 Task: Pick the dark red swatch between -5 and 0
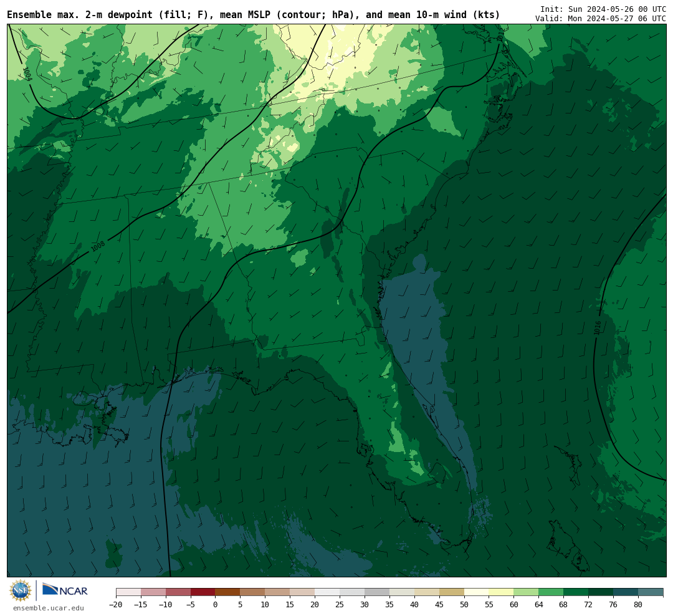pyautogui.click(x=203, y=592)
